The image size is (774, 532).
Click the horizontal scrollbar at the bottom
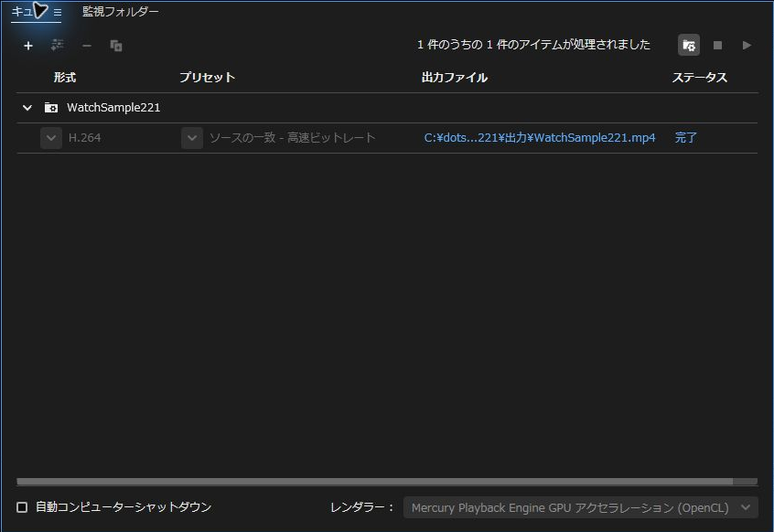(375, 481)
